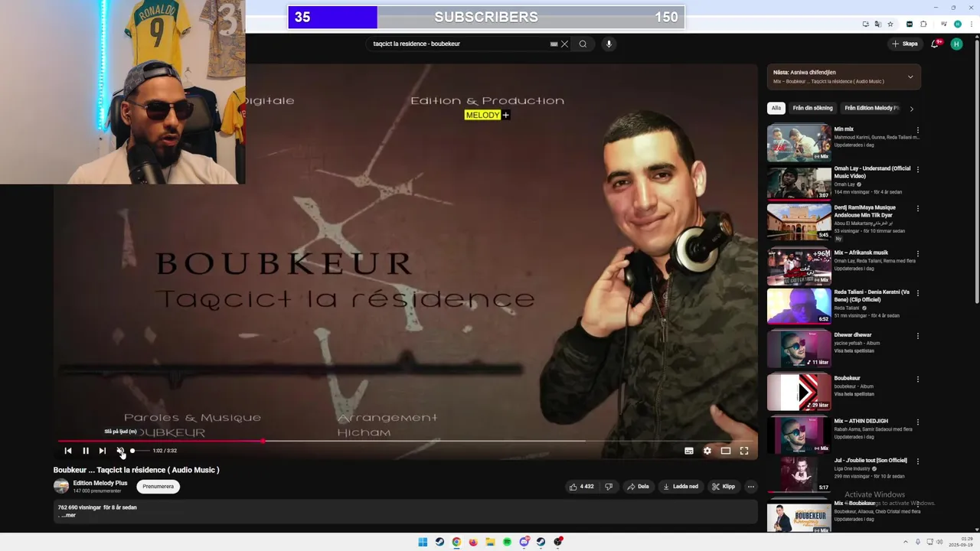Screen dimensions: 980x551
Task: Open options menu for Dhewar dhewar album
Action: [x=918, y=336]
